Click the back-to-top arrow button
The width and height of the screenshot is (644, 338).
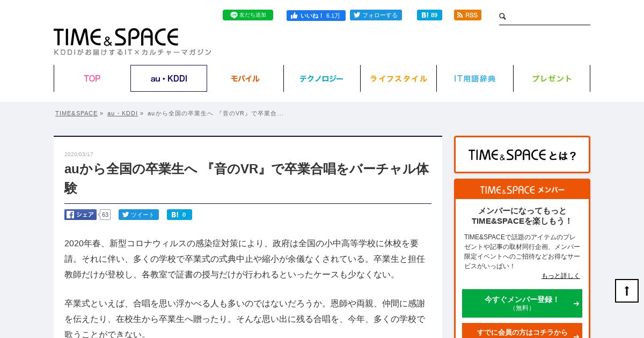pos(627,291)
